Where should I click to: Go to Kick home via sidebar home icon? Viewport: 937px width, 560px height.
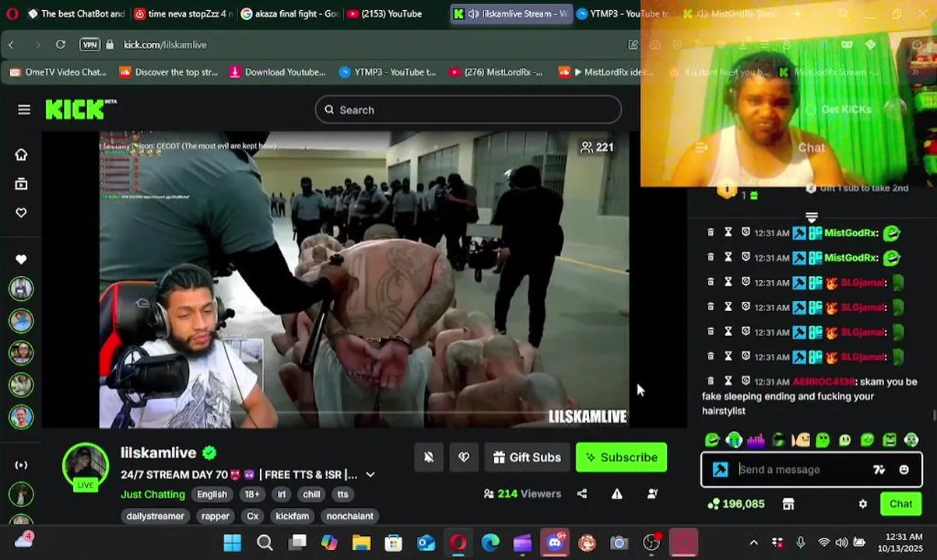(x=21, y=154)
